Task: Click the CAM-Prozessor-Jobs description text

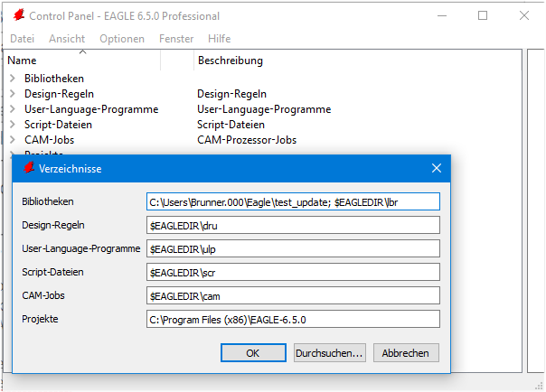Action: point(247,140)
